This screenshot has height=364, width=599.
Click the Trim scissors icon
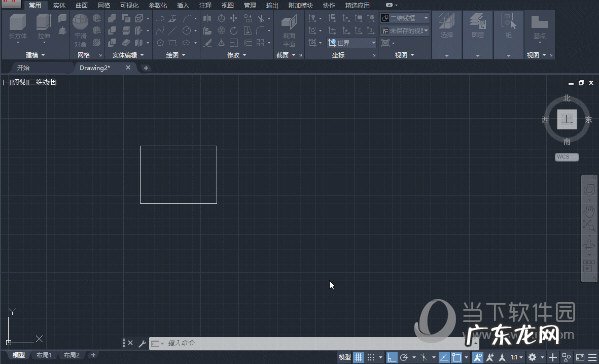pyautogui.click(x=261, y=18)
